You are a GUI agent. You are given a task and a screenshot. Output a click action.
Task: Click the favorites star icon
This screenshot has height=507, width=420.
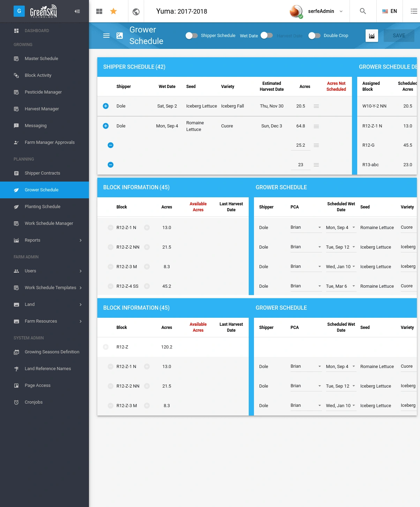113,11
